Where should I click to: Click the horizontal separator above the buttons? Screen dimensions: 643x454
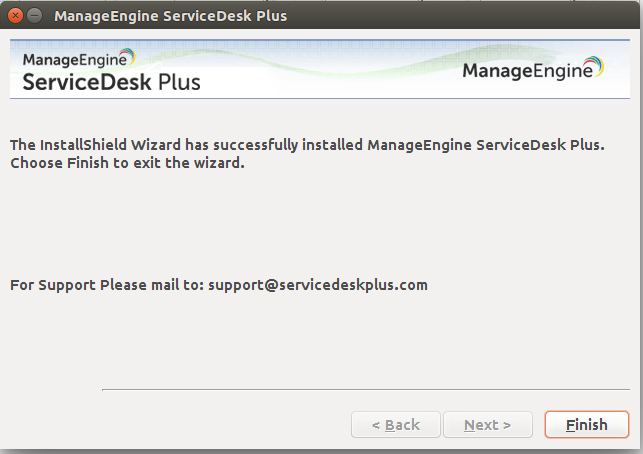pyautogui.click(x=365, y=389)
